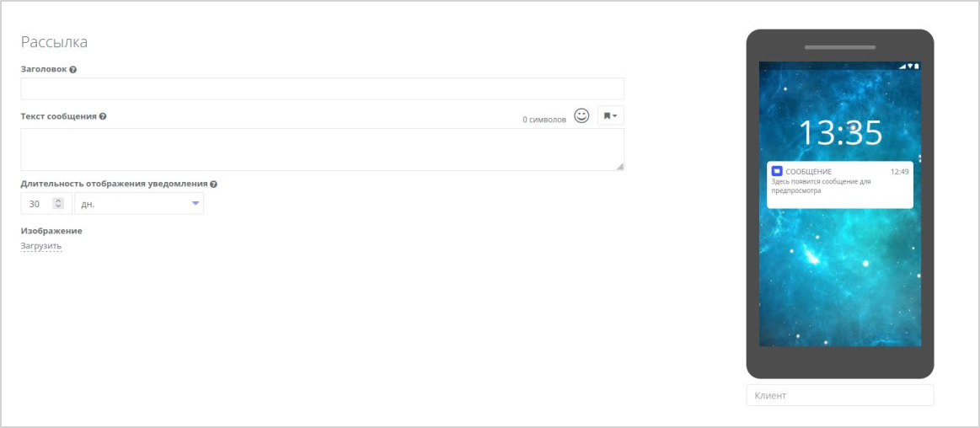Select the duration number field showing 30
Viewport: 980px width, 428px height.
tap(46, 204)
